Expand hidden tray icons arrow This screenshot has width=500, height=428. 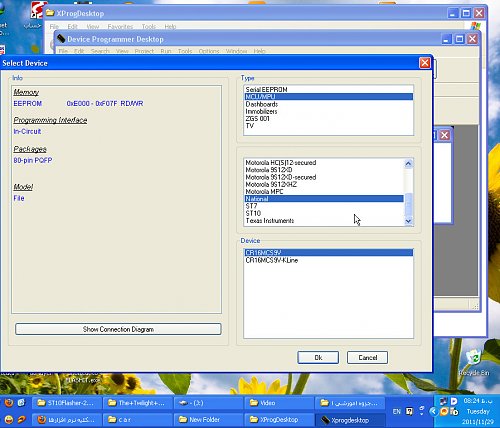pyautogui.click(x=434, y=411)
